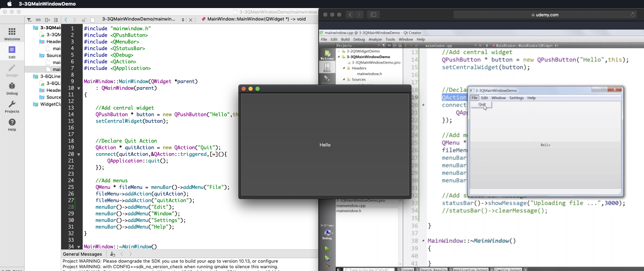This screenshot has height=271, width=644.
Task: Collapse the code fold arrow at line 20
Action: click(79, 154)
